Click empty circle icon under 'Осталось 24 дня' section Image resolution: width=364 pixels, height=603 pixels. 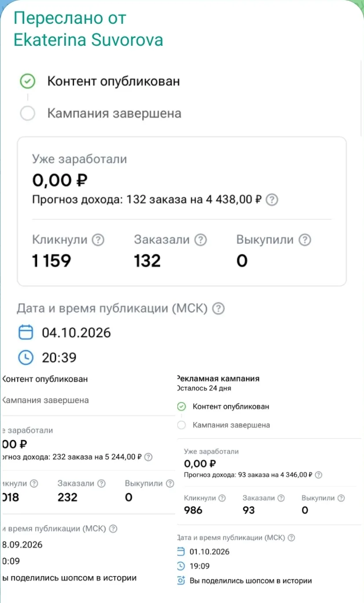(181, 425)
